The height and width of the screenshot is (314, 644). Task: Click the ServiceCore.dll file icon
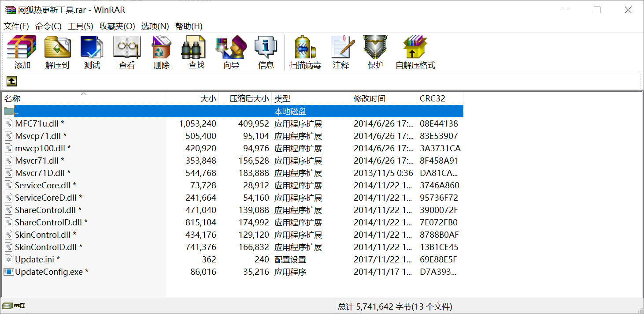[9, 185]
